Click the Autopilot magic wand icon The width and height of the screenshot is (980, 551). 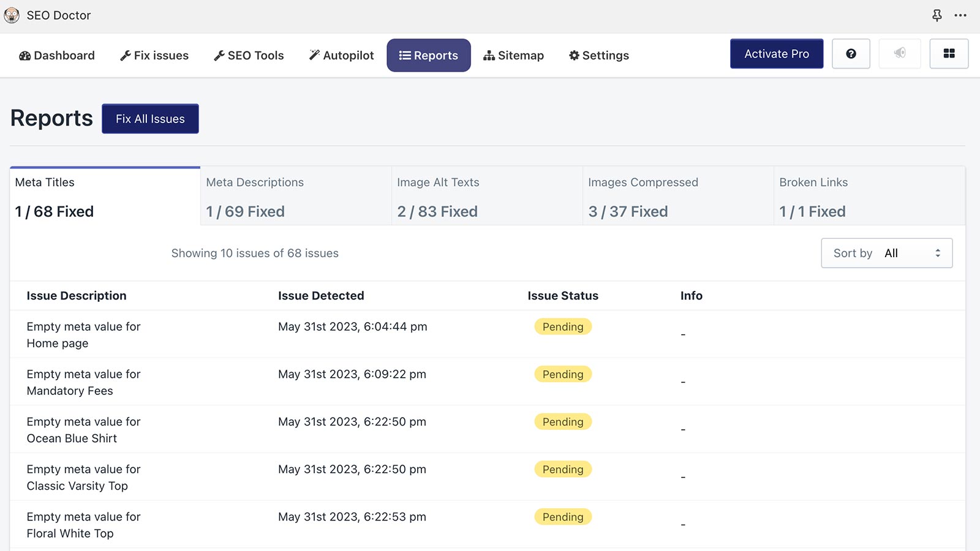314,55
